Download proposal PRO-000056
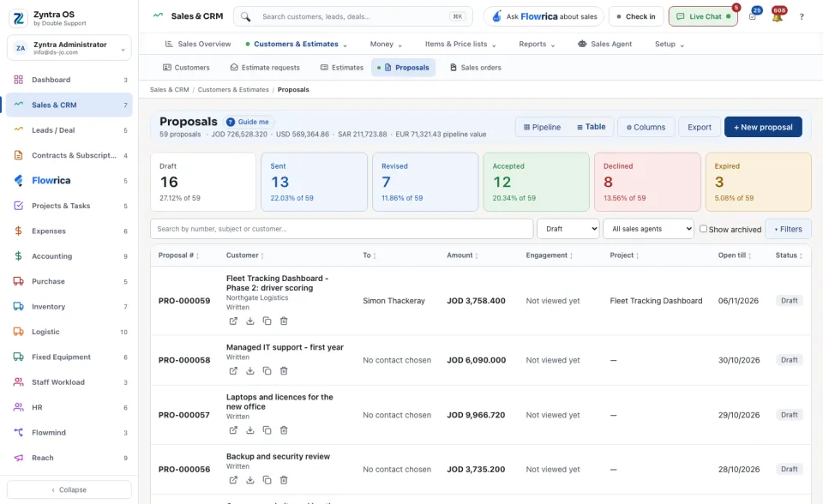This screenshot has width=823, height=504. click(249, 480)
